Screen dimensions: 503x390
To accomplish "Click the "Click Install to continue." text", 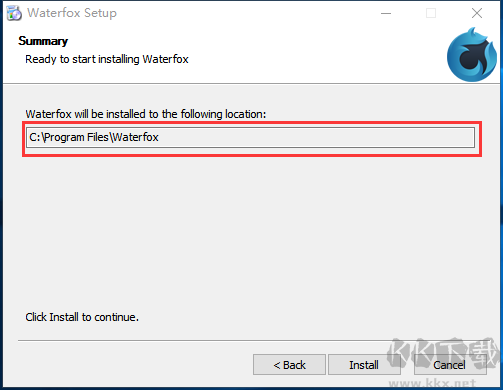I will pyautogui.click(x=82, y=317).
